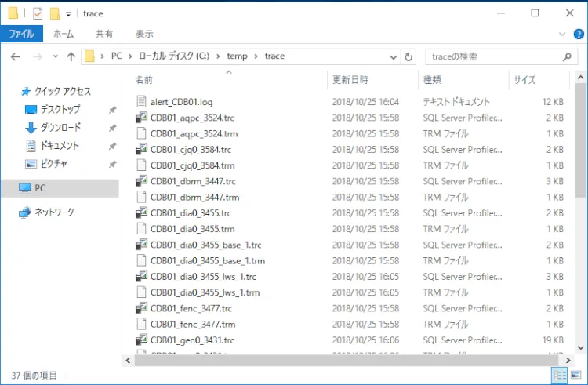The width and height of the screenshot is (588, 385).
Task: Select the CDB01_dbrm_3447.trm file icon
Action: coord(141,197)
